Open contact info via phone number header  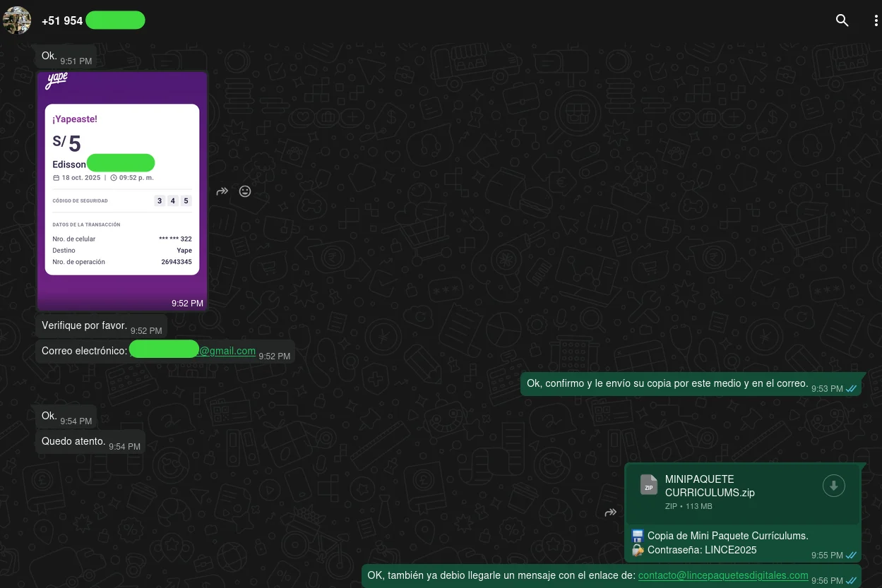click(x=62, y=20)
